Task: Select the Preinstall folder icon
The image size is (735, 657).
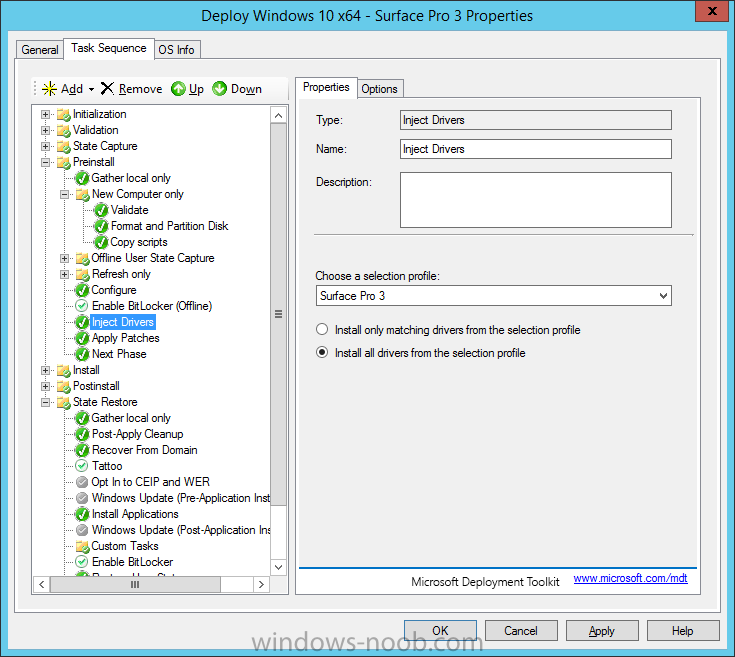Action: (63, 162)
